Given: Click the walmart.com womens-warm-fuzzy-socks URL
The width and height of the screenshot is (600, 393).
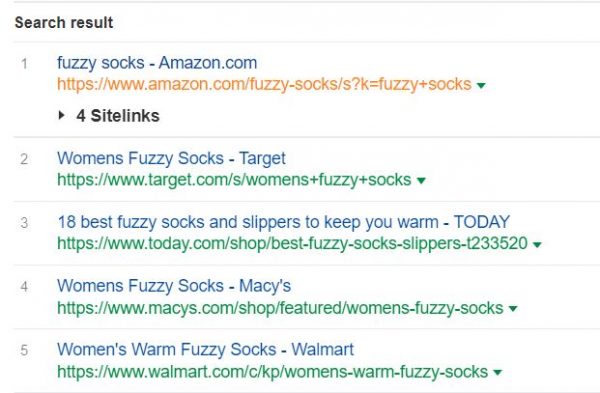Looking at the screenshot, I should tap(272, 372).
